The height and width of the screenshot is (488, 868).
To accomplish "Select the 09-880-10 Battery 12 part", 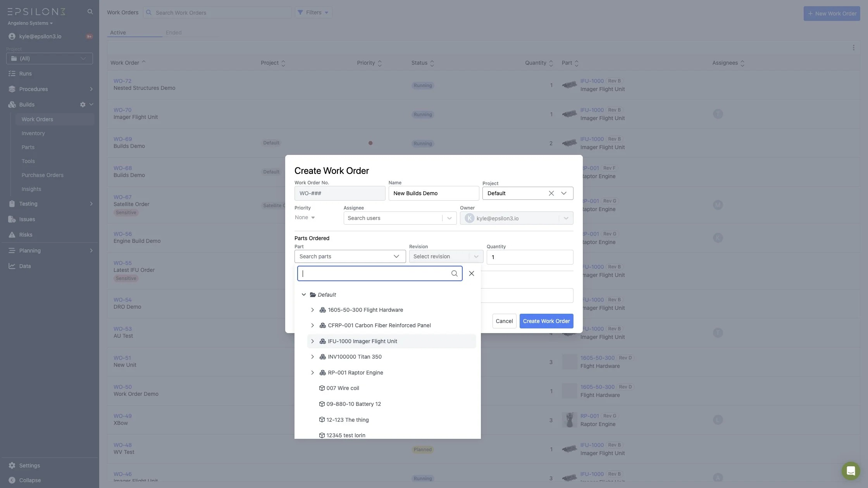I will (x=353, y=404).
